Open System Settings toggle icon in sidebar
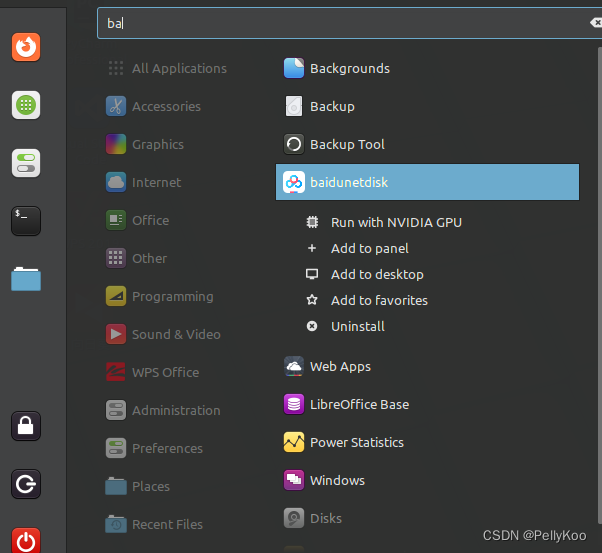 pyautogui.click(x=26, y=163)
